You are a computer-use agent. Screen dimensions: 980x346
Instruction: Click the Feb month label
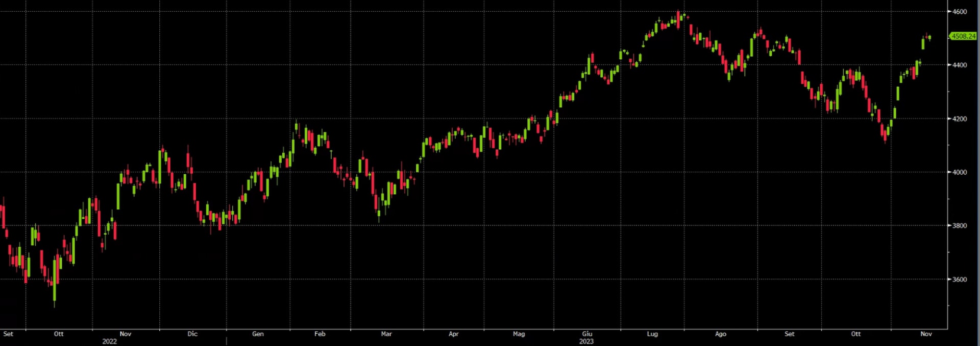[320, 334]
